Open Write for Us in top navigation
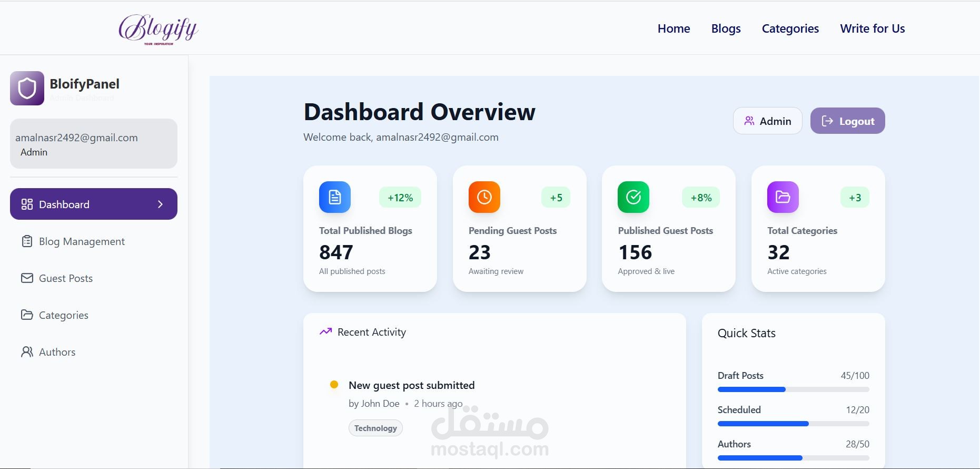980x469 pixels. 873,28
